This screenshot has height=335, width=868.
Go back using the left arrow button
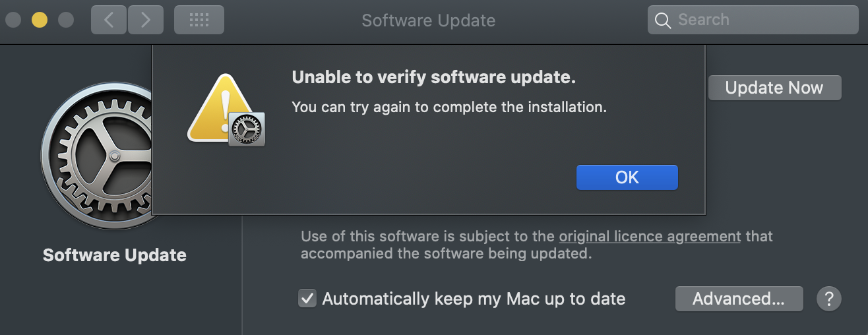coord(109,20)
